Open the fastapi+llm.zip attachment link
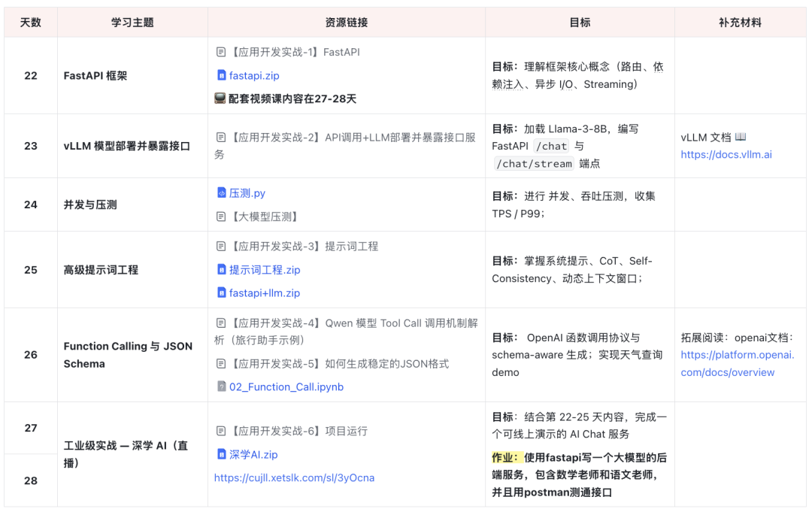The height and width of the screenshot is (515, 812). (264, 293)
